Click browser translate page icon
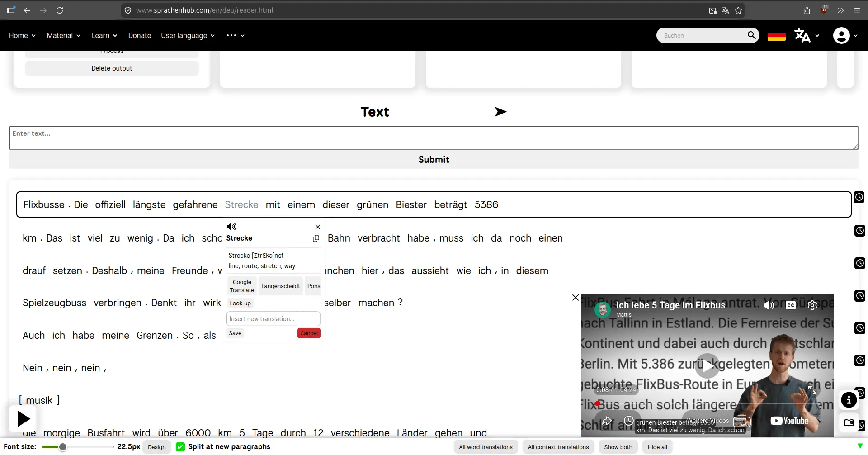The image size is (868, 455). [726, 10]
